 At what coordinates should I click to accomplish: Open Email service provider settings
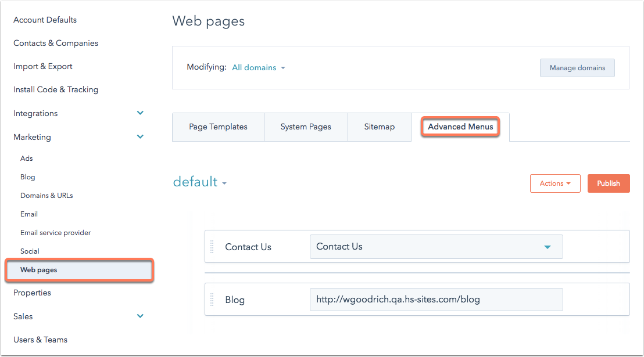[56, 233]
